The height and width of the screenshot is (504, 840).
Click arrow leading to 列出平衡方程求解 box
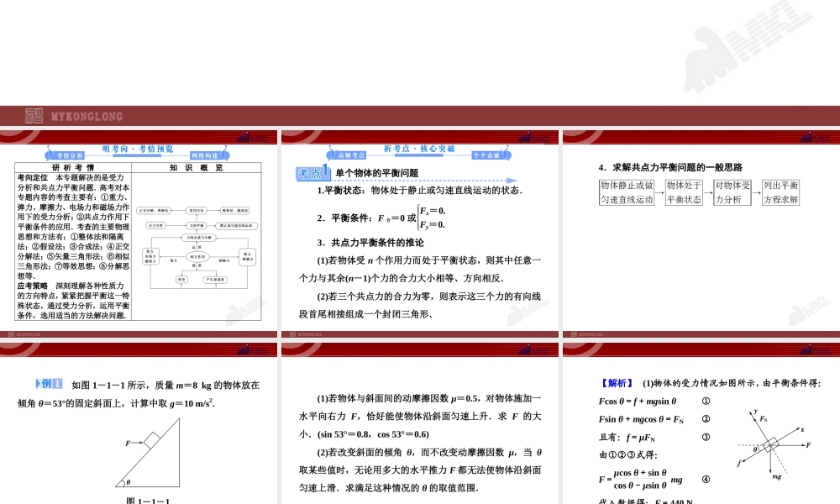click(x=757, y=192)
